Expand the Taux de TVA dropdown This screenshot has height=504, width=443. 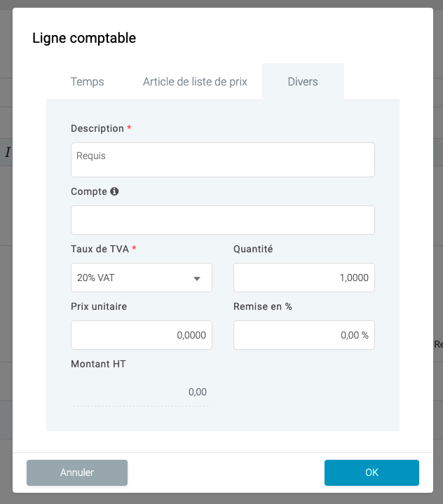click(x=142, y=278)
